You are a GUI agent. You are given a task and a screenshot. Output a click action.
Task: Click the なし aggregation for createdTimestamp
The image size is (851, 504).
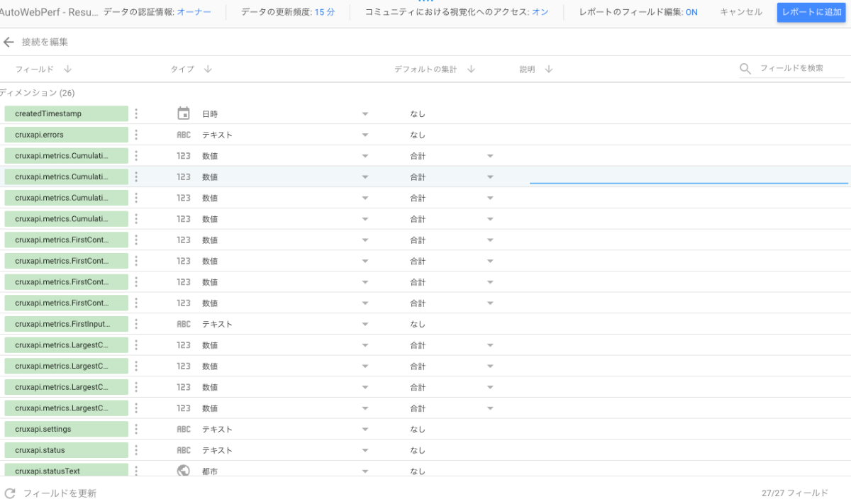coord(418,113)
